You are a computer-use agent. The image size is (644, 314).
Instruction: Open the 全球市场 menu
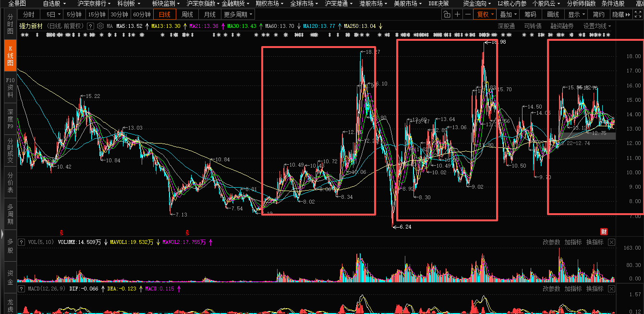click(304, 3)
